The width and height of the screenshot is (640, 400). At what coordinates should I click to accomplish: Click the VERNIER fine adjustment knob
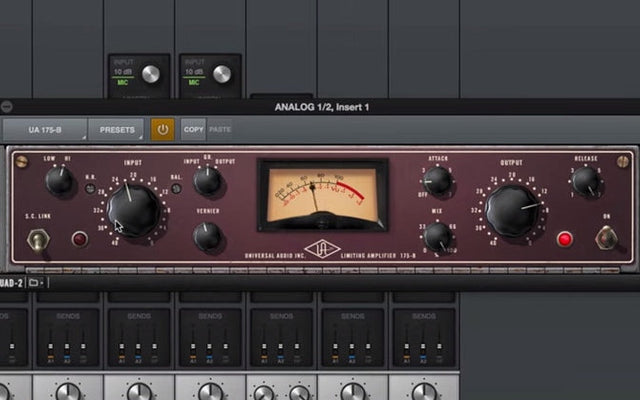tap(207, 236)
